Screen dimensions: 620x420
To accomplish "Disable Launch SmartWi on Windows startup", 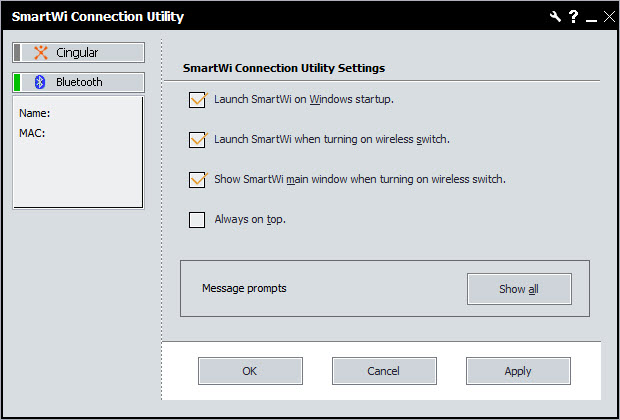I will [197, 99].
